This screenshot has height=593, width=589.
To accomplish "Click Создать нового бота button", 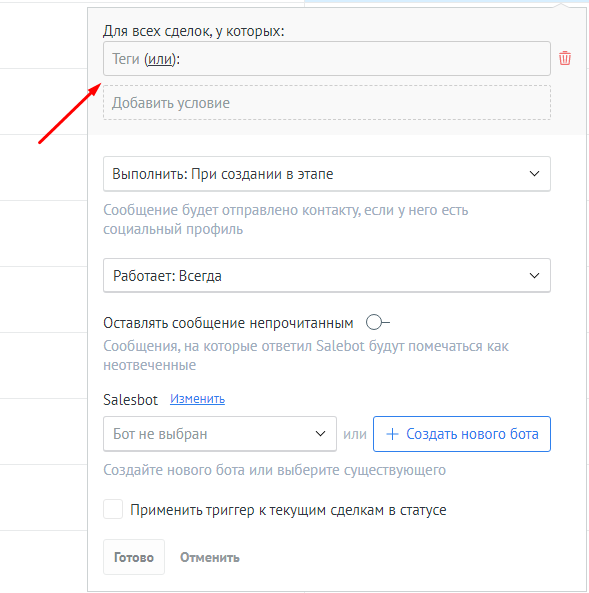I will pos(462,434).
